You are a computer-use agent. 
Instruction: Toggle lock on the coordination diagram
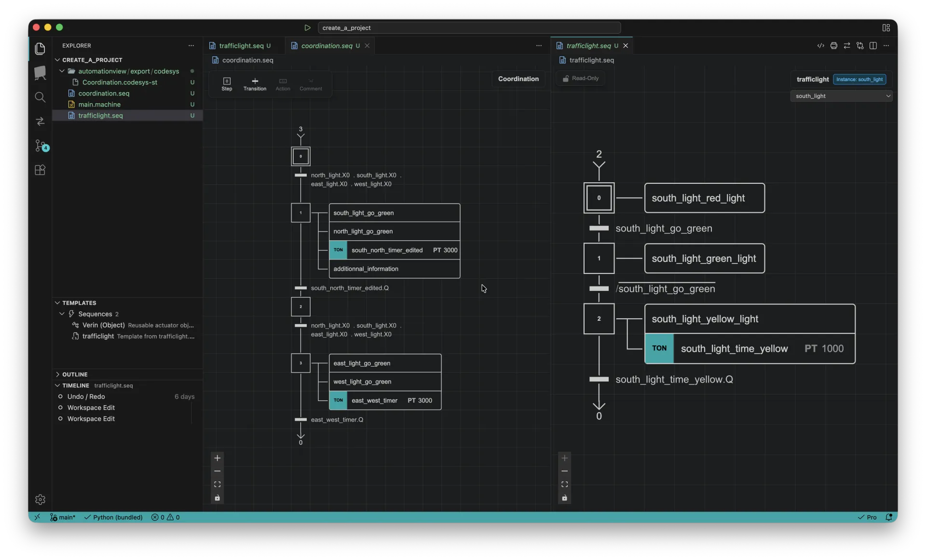(x=217, y=498)
